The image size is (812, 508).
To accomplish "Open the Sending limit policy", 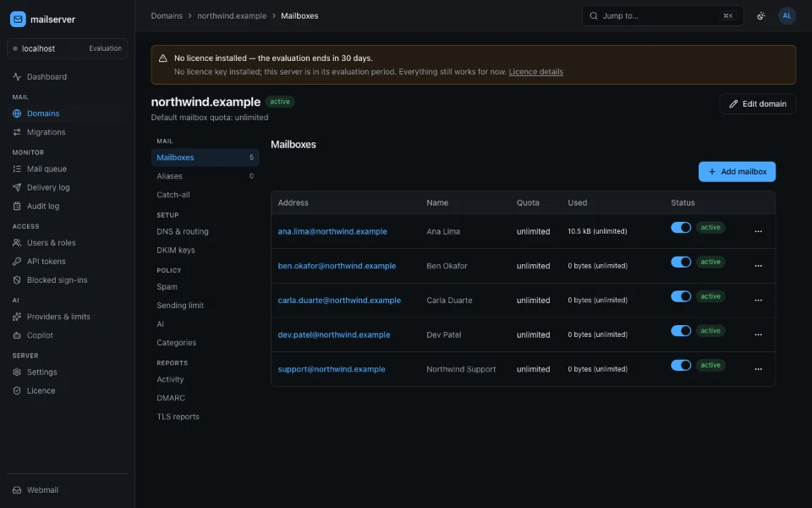I will (205, 306).
